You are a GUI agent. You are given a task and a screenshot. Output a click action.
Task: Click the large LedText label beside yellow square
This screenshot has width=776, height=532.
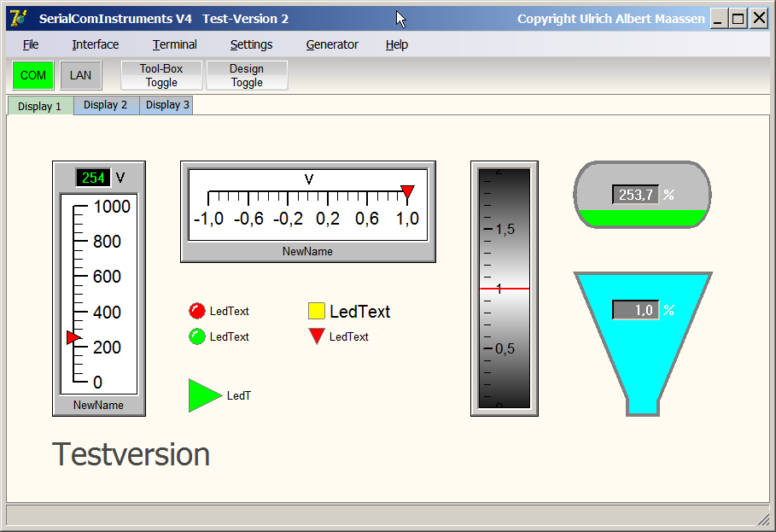click(x=359, y=312)
